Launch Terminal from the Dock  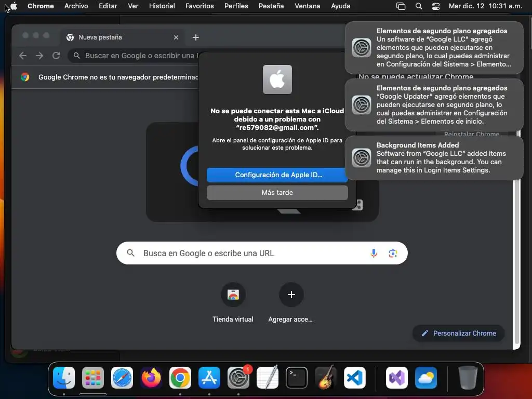(x=297, y=378)
